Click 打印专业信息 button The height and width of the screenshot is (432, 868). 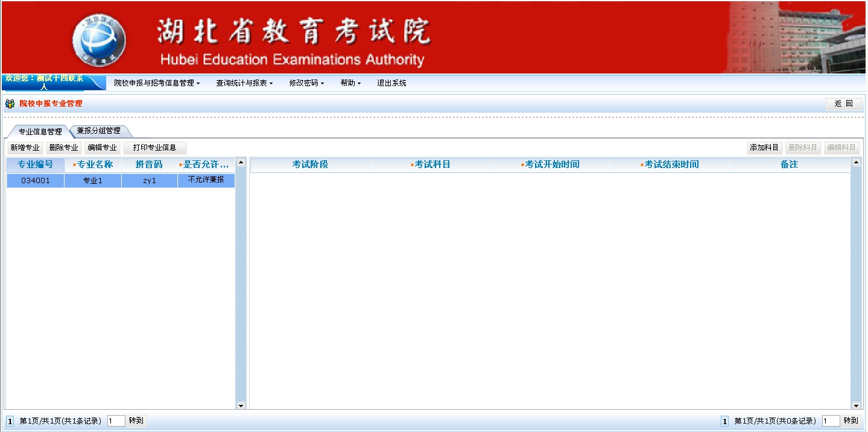point(154,148)
